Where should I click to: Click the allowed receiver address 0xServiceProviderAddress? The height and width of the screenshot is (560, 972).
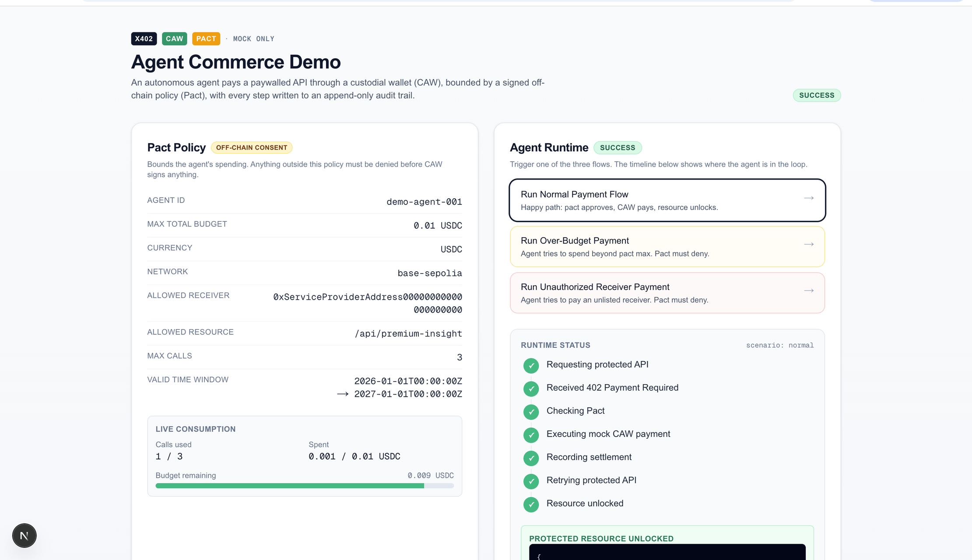[368, 303]
